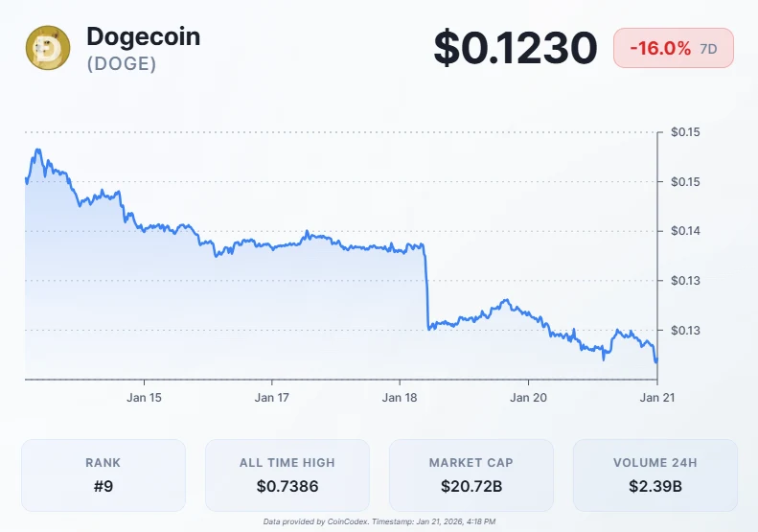Click the $0.1230 current price
758x532 pixels.
516,48
